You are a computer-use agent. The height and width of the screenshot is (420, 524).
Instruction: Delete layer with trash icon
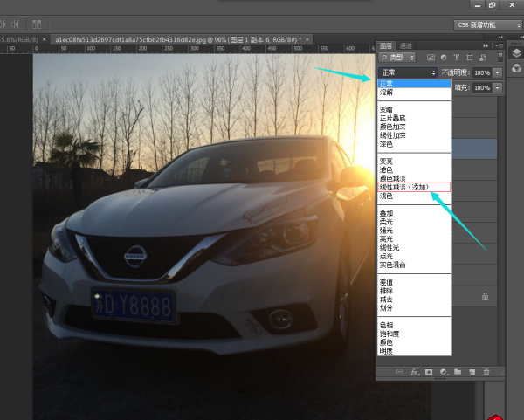pyautogui.click(x=486, y=372)
